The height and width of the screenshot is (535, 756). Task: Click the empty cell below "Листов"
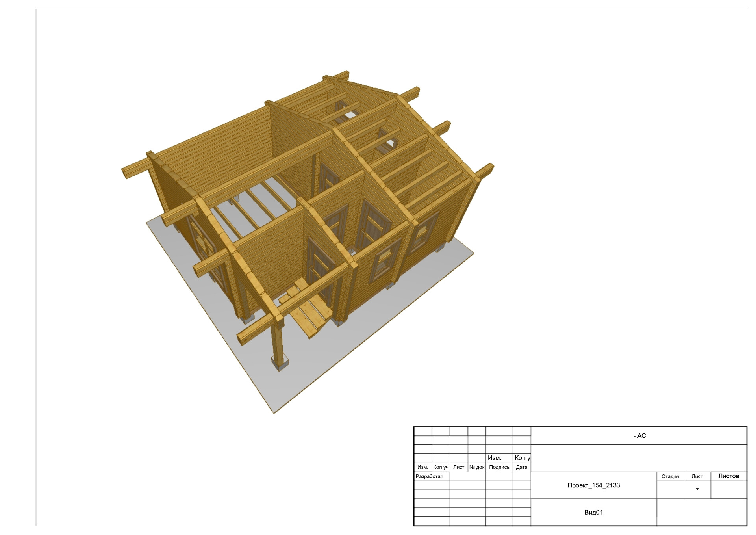[728, 490]
